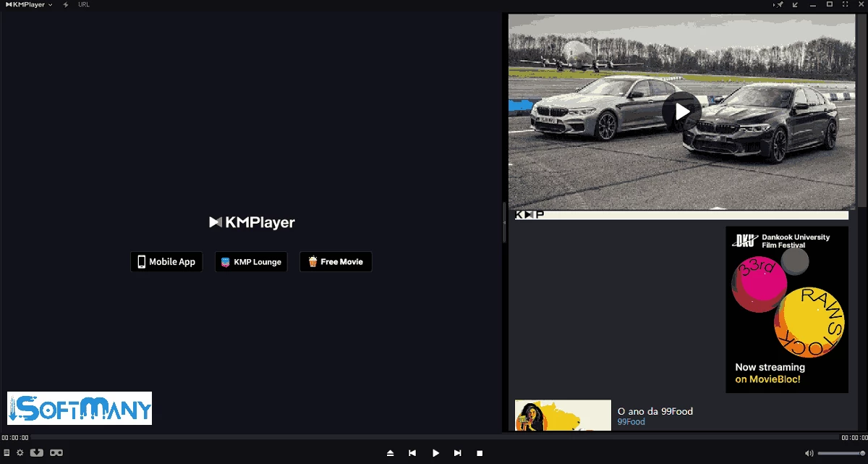868x464 pixels.
Task: Click the lightning bolt icon beside URL
Action: (x=67, y=4)
